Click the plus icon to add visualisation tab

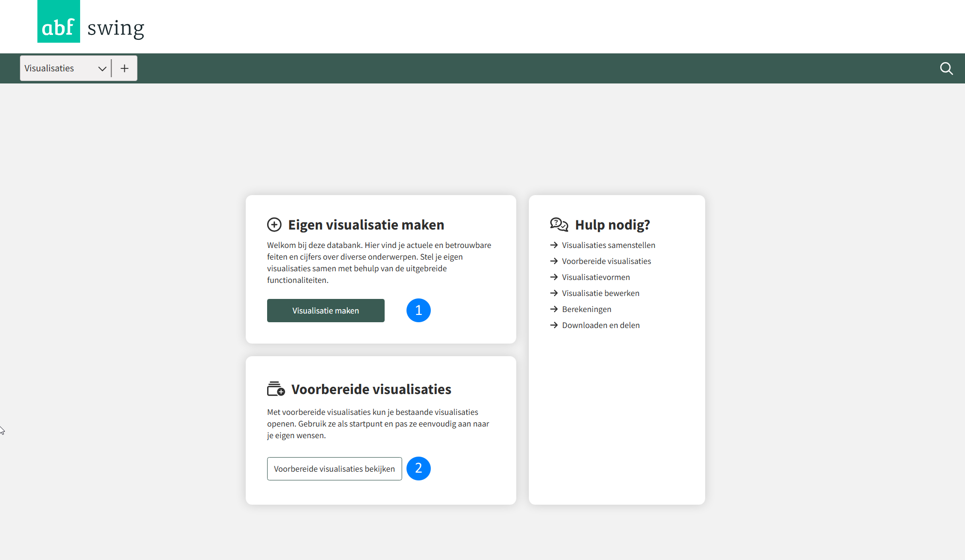point(124,68)
